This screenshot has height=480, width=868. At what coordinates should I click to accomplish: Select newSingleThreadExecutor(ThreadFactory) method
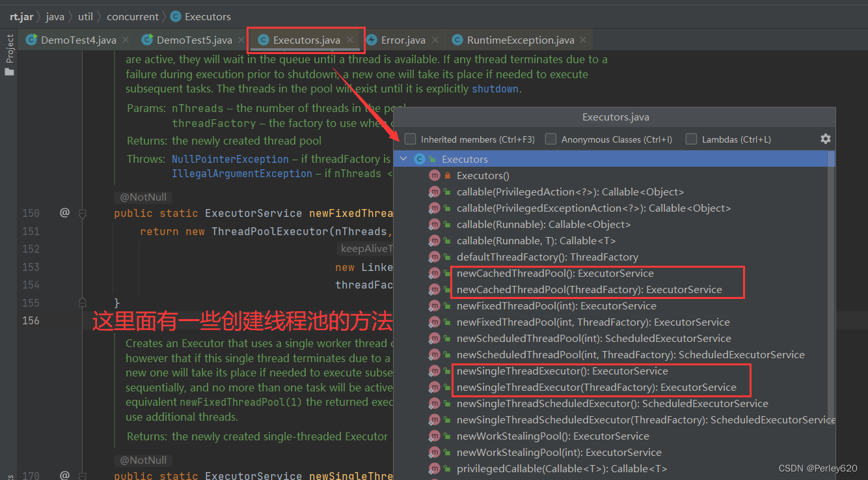coord(597,388)
